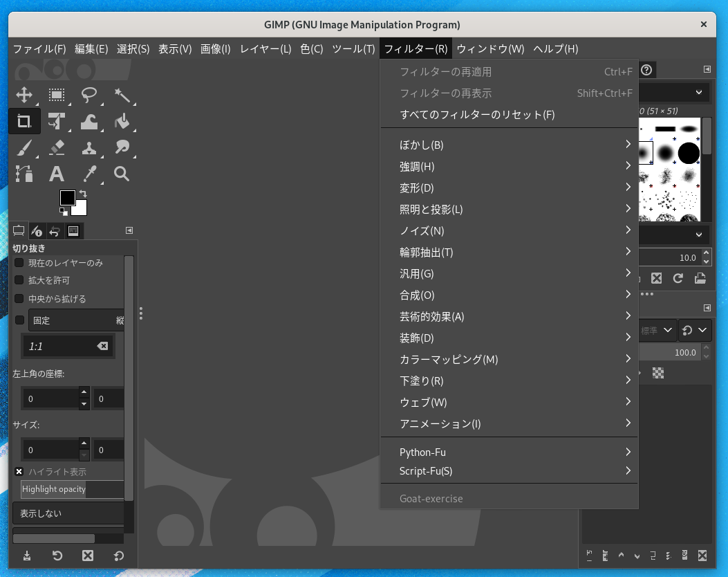The image size is (728, 577).
Task: Toggle lock alpha channel checker icon
Action: click(658, 373)
